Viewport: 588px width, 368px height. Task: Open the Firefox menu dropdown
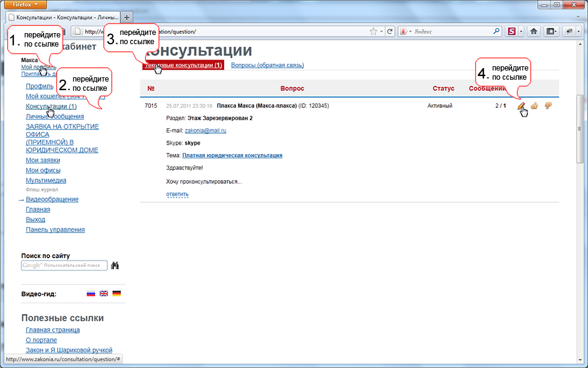click(26, 4)
